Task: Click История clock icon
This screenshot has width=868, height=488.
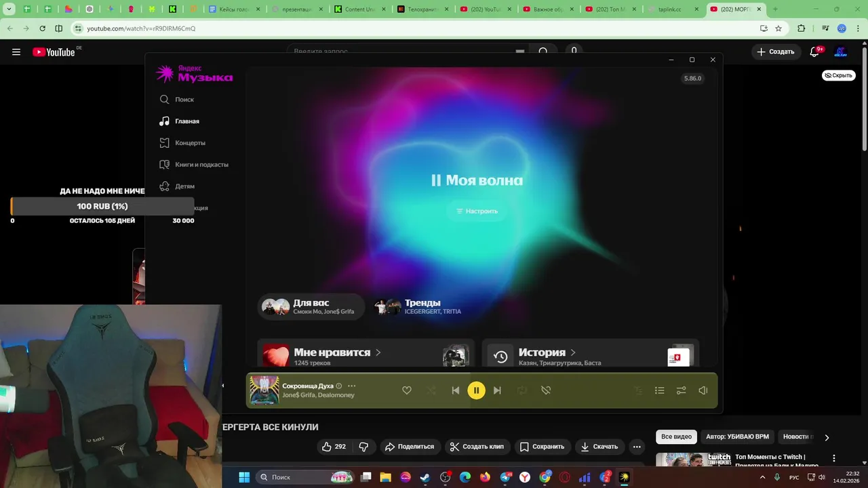Action: coord(500,357)
